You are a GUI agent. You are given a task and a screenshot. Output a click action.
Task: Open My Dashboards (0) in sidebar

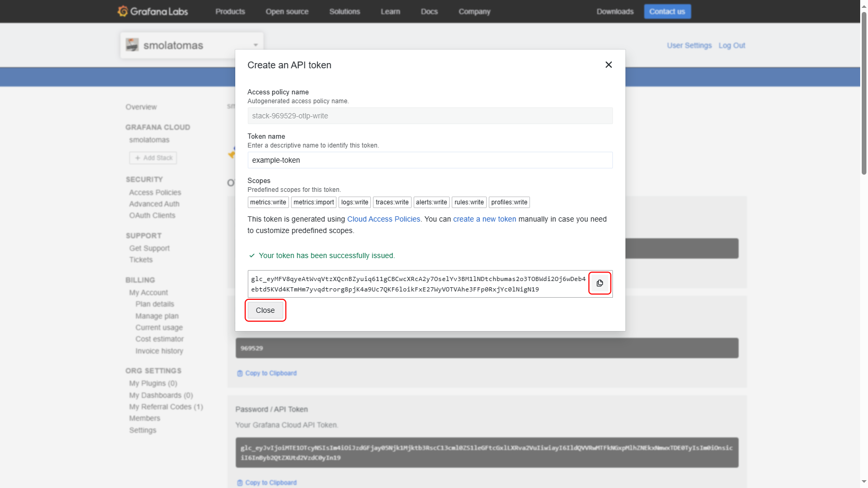click(x=161, y=395)
